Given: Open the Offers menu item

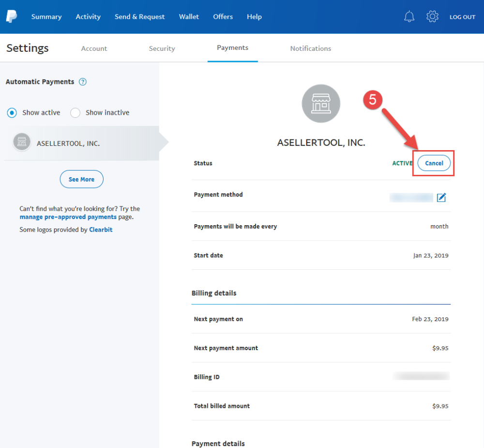Looking at the screenshot, I should click(223, 16).
